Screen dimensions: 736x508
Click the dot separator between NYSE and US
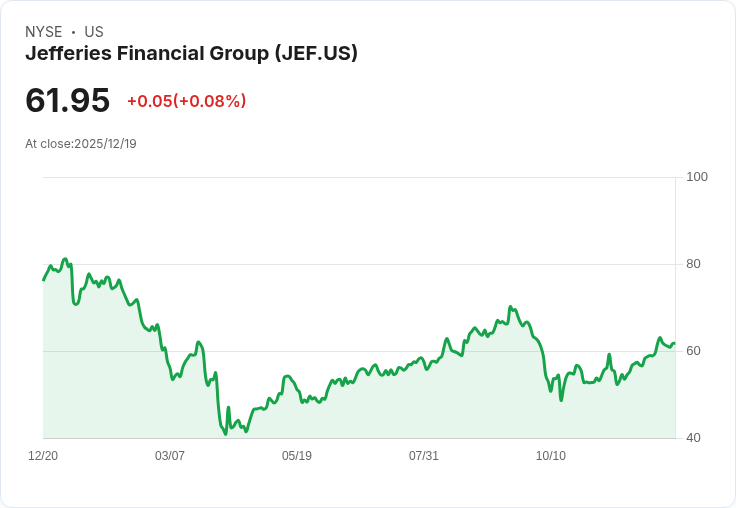tap(73, 32)
